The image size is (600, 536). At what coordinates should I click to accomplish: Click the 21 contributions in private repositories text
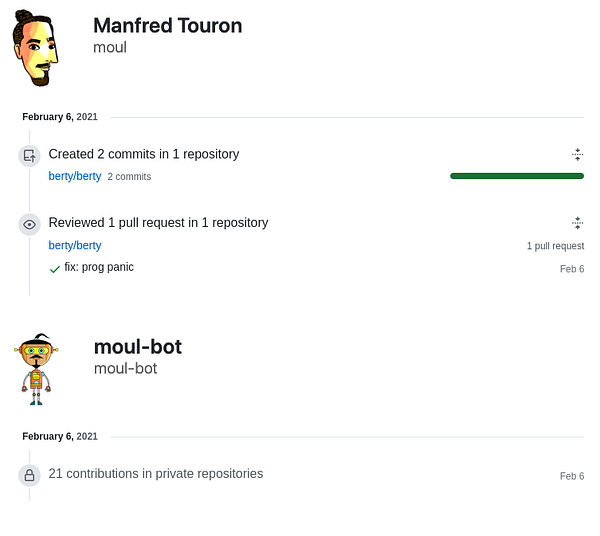click(x=156, y=473)
